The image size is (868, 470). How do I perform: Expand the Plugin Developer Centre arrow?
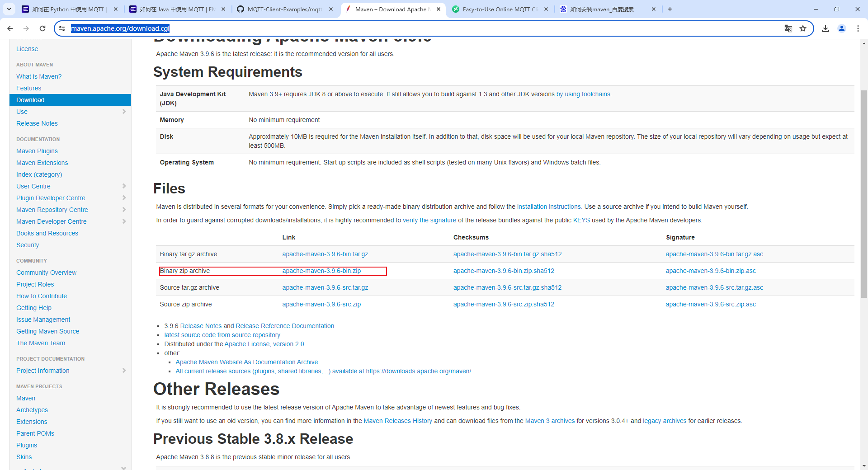[124, 198]
